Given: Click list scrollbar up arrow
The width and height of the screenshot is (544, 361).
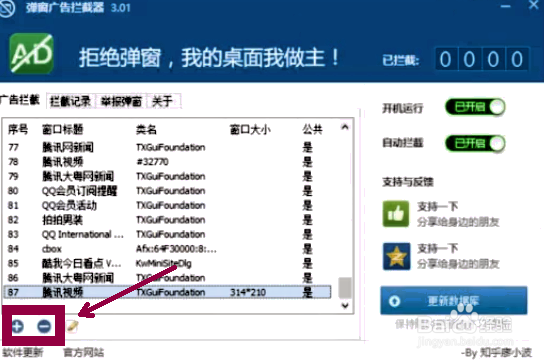Looking at the screenshot, I should pos(345,127).
